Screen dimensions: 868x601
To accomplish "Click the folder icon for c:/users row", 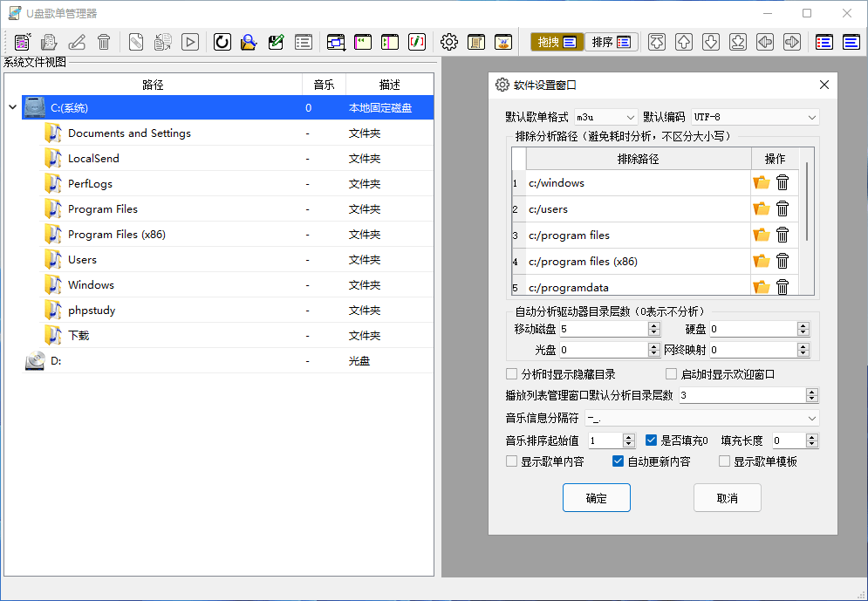I will coord(762,209).
